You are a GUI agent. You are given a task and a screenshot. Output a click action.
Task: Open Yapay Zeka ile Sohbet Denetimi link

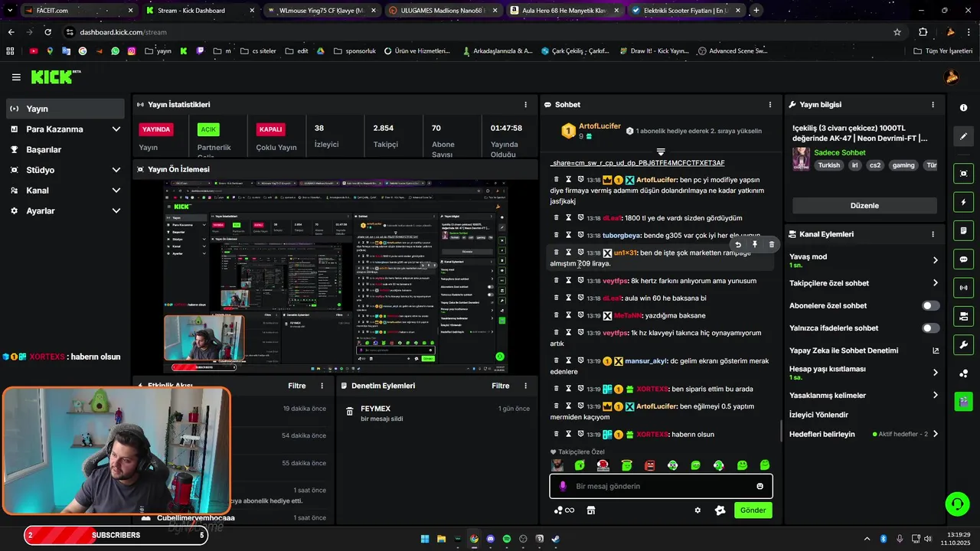click(864, 350)
